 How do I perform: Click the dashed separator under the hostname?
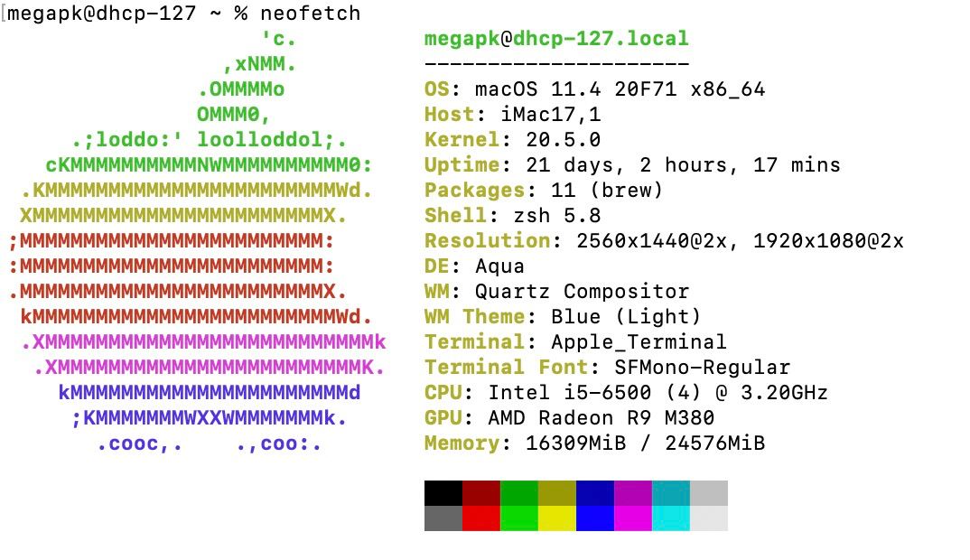click(x=556, y=64)
